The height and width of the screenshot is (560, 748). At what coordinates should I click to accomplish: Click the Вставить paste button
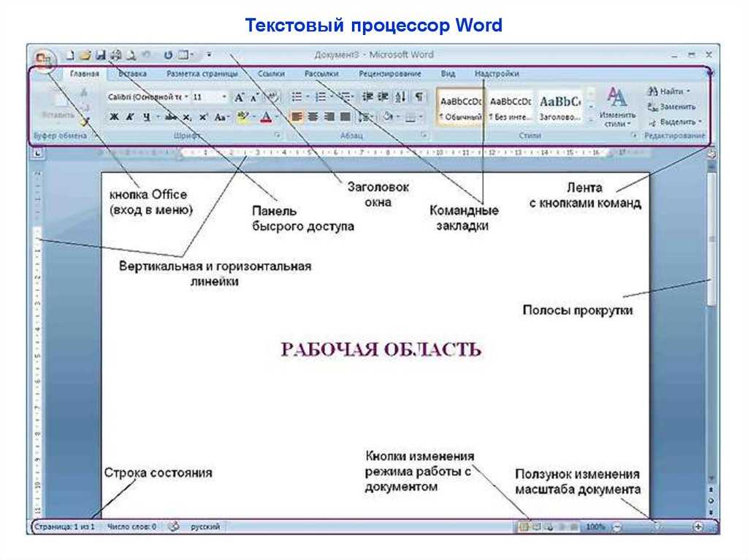pos(58,107)
